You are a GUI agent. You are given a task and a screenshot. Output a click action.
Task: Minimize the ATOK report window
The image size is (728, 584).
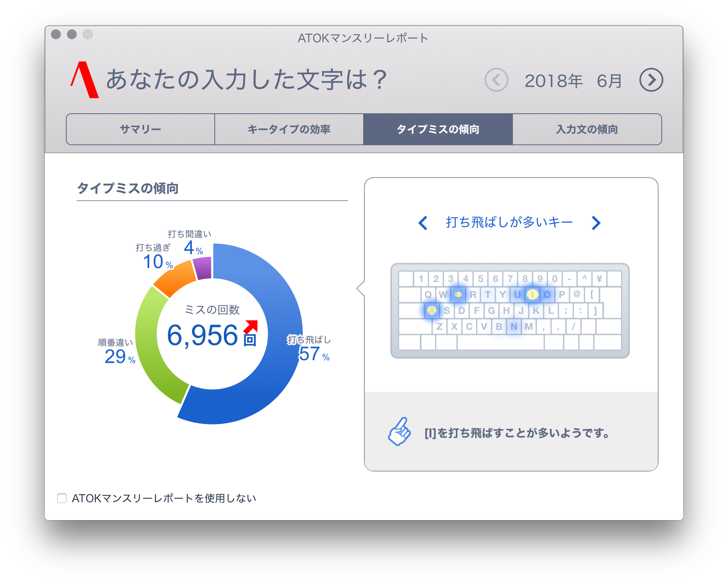[72, 34]
